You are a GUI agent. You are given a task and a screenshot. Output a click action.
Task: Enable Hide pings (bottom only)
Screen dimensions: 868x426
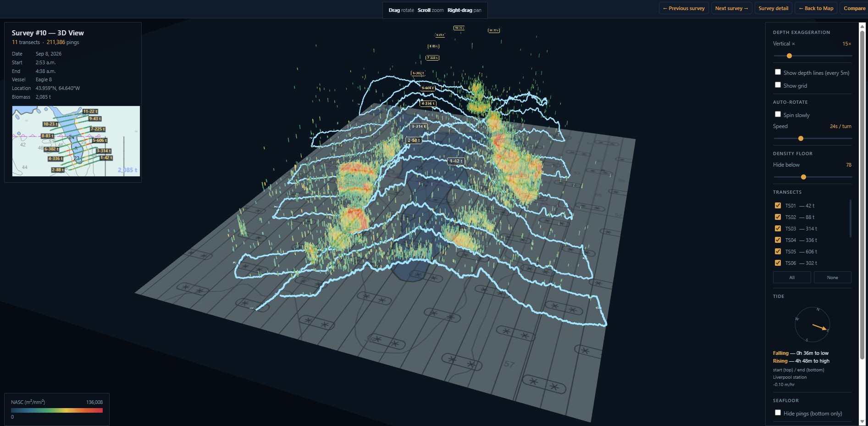coord(778,413)
